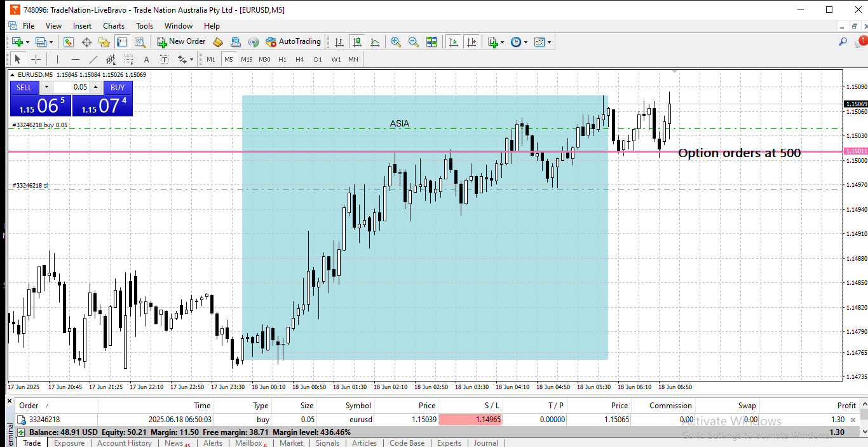Open the Charts menu

pos(114,26)
